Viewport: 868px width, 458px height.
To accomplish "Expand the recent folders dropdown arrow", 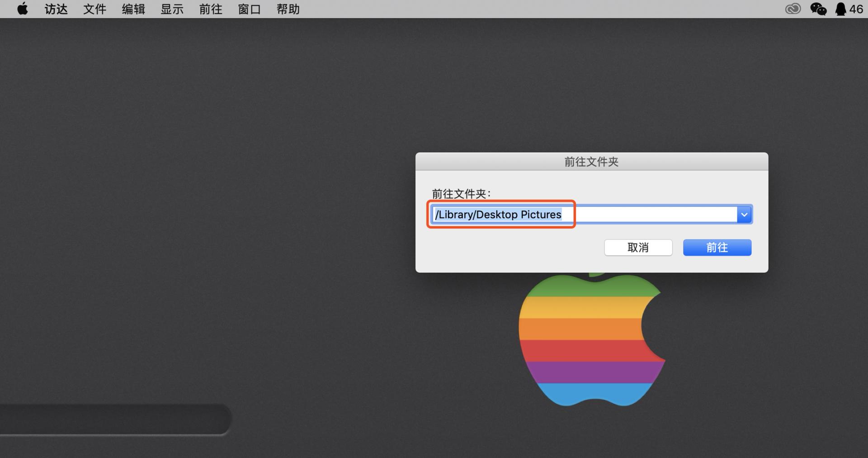I will click(x=744, y=214).
